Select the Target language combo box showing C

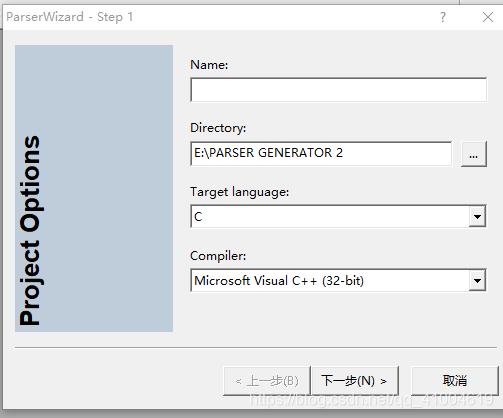338,216
